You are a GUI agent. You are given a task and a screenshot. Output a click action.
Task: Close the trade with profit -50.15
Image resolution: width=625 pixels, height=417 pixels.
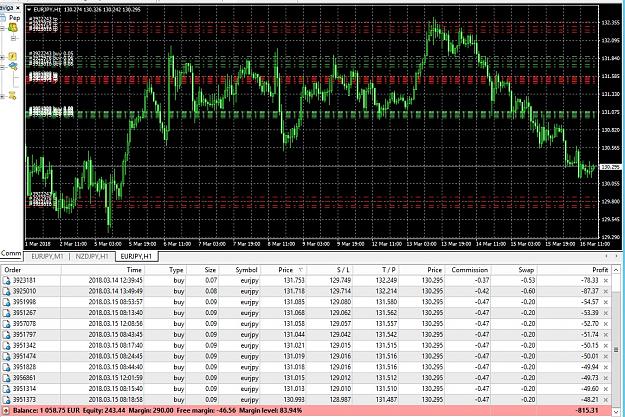coord(605,346)
